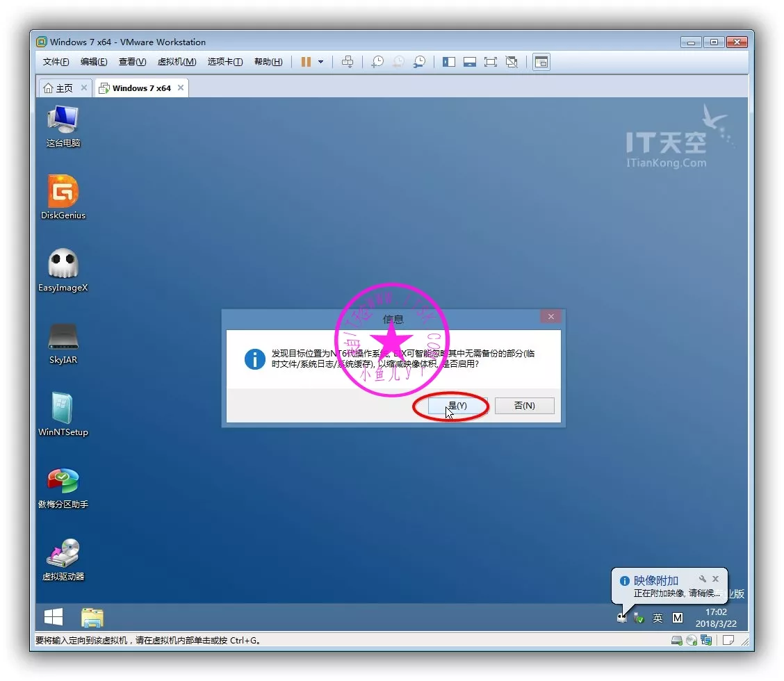Pause the virtual machine with the pause icon
784x681 pixels.
tap(306, 62)
